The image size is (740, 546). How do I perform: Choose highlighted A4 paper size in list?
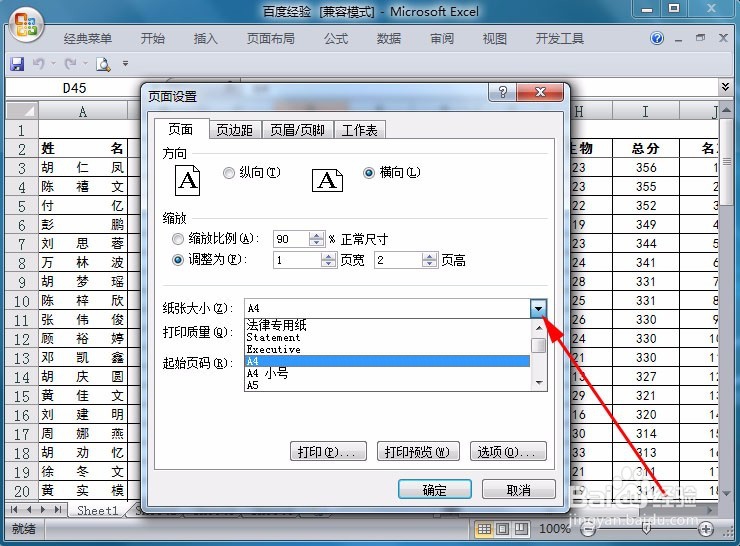387,361
